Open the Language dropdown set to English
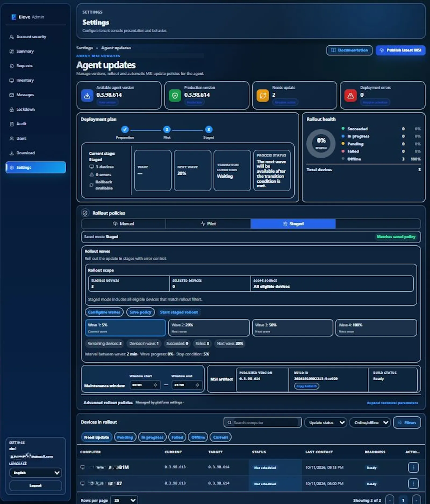 tap(36, 473)
